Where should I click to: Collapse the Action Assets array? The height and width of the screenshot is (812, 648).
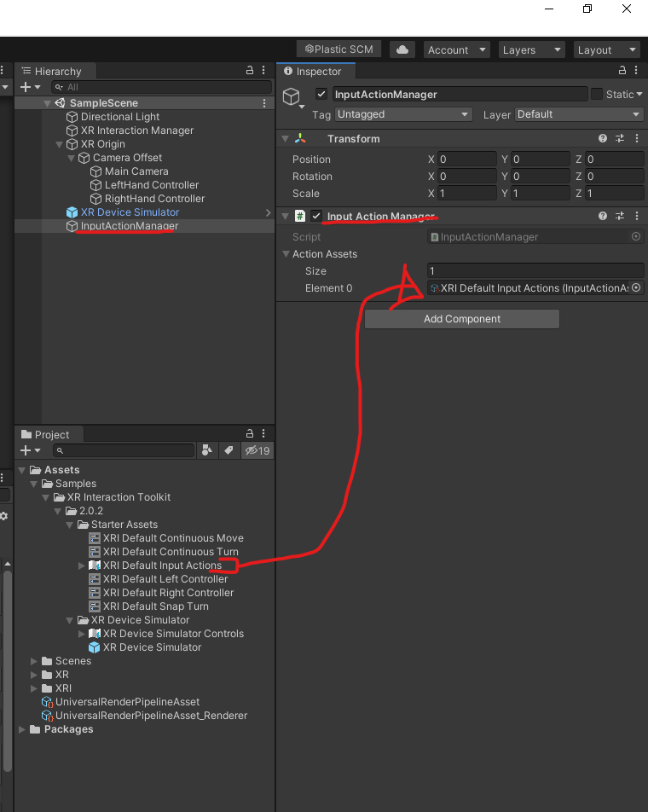tap(285, 254)
